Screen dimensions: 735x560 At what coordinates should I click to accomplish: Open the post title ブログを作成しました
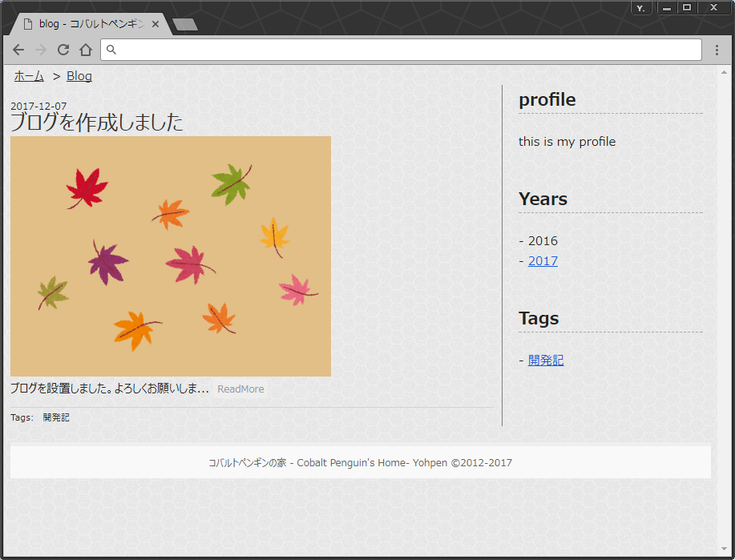coord(97,123)
